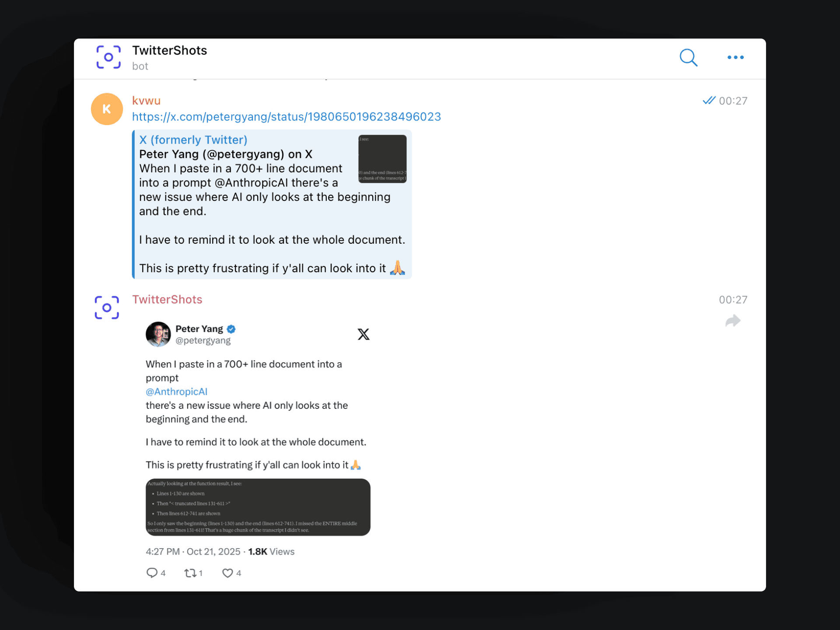Click the retweet icon showing 1 repost
The image size is (840, 630).
191,573
